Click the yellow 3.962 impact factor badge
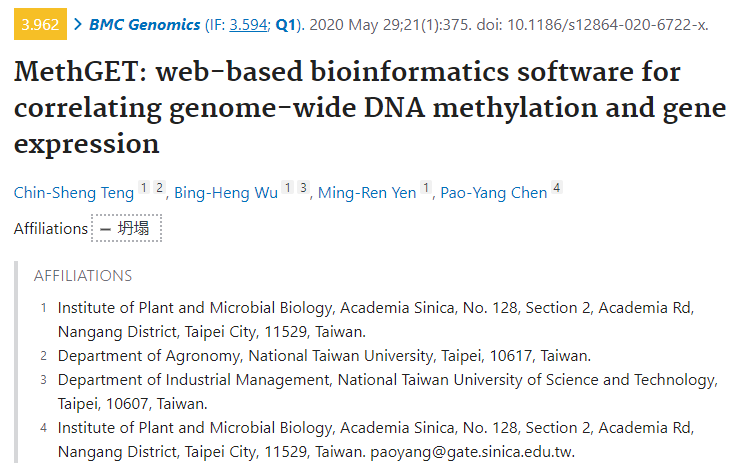733x467 pixels. [x=40, y=24]
